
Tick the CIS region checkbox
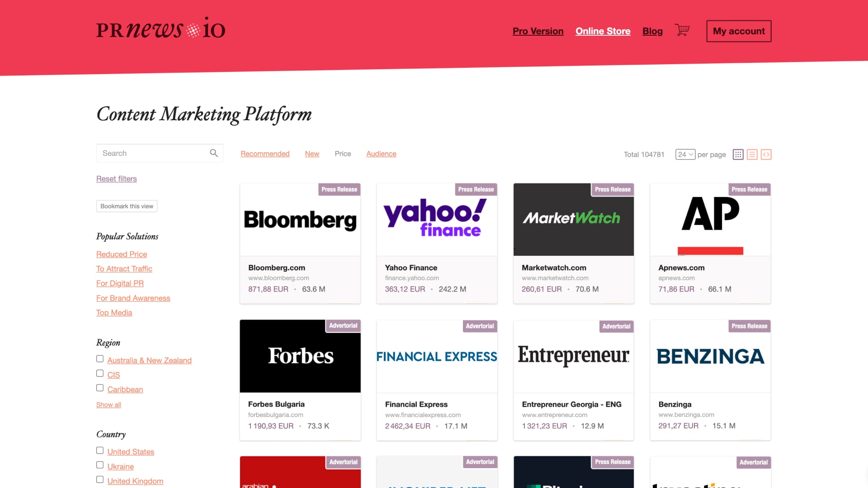coord(100,373)
